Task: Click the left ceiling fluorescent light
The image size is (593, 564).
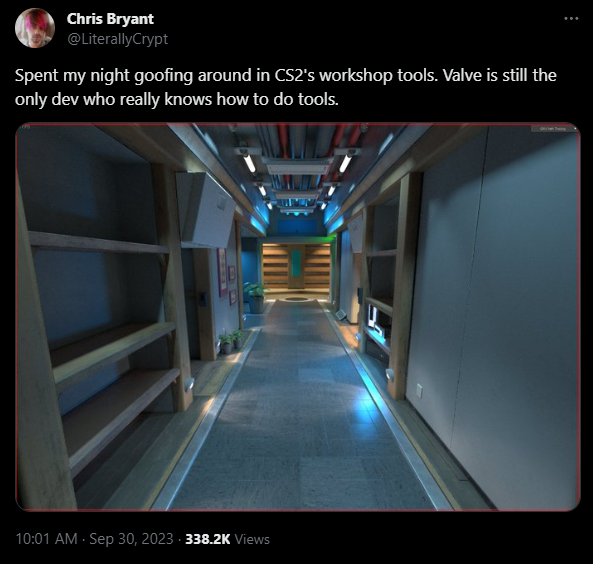Action: tap(248, 163)
